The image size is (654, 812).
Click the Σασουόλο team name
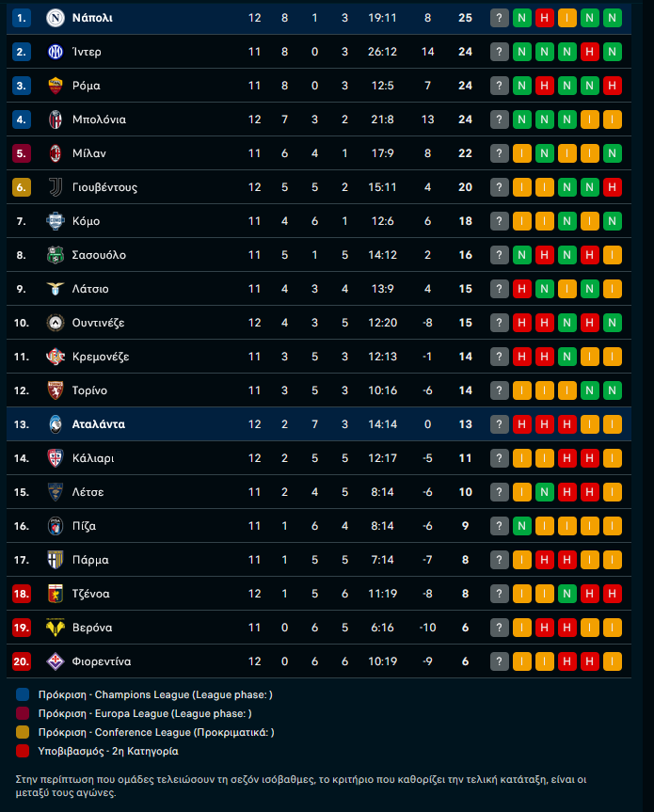[99, 255]
